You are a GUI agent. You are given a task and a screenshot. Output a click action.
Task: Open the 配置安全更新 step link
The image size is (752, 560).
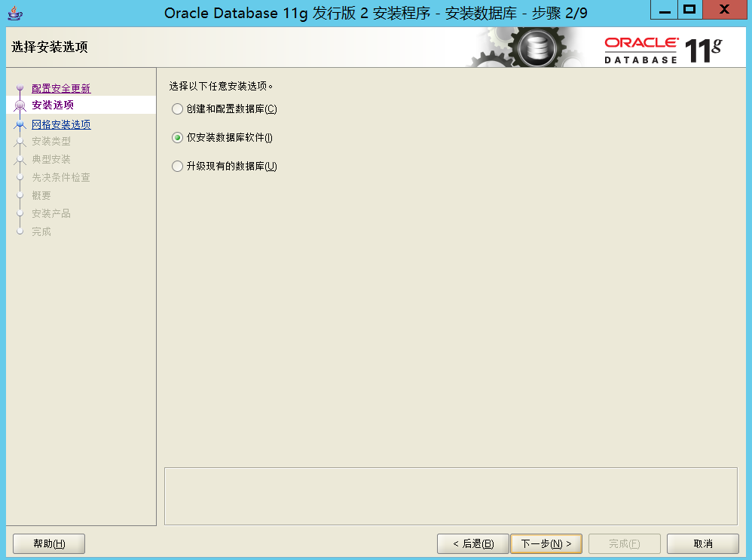[61, 88]
